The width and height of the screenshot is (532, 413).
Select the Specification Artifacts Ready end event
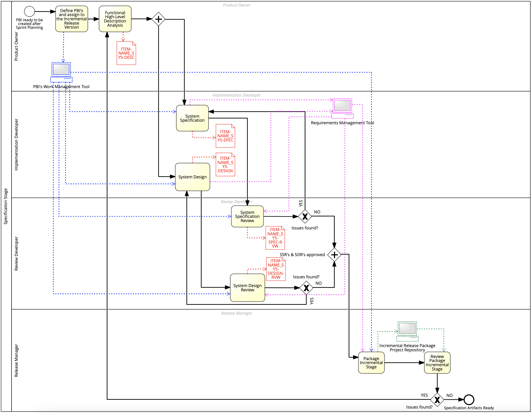469,400
